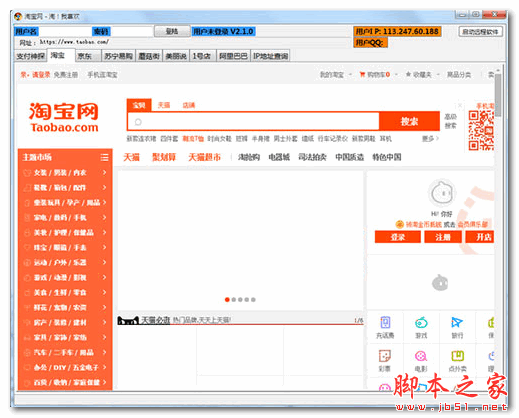Select the 店铺 search tab
Image resolution: width=519 pixels, height=418 pixels.
point(188,105)
